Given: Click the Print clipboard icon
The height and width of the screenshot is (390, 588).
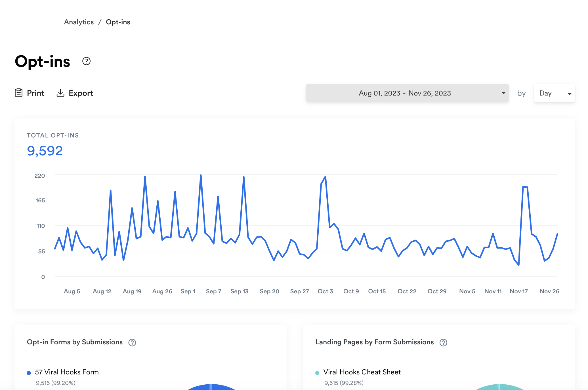Looking at the screenshot, I should 18,93.
